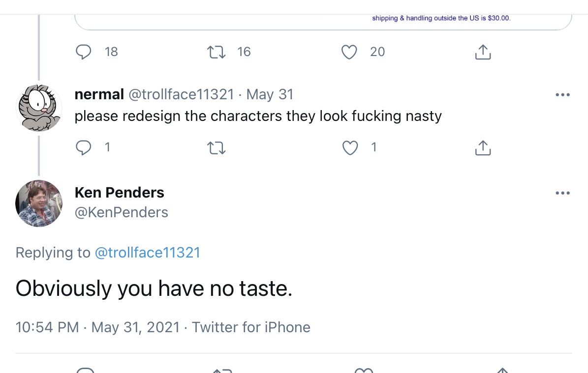Image resolution: width=588 pixels, height=373 pixels.
Task: Share the top tweet with share icon
Action: (483, 52)
